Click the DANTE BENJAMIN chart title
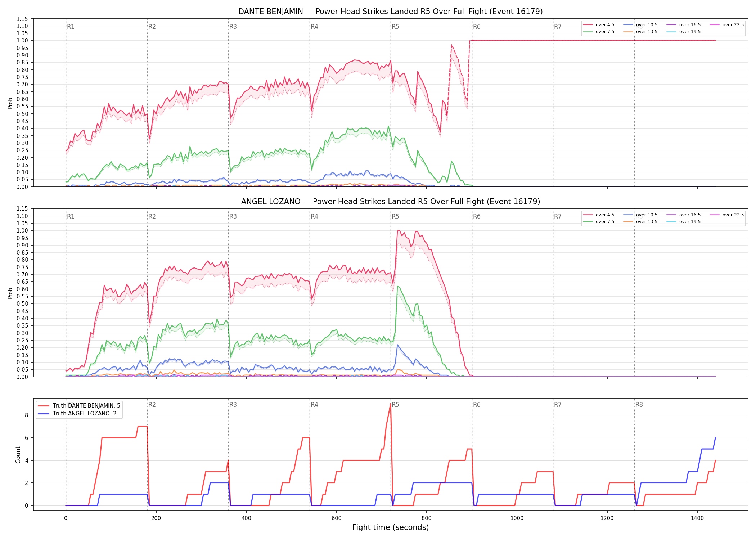 tap(391, 12)
